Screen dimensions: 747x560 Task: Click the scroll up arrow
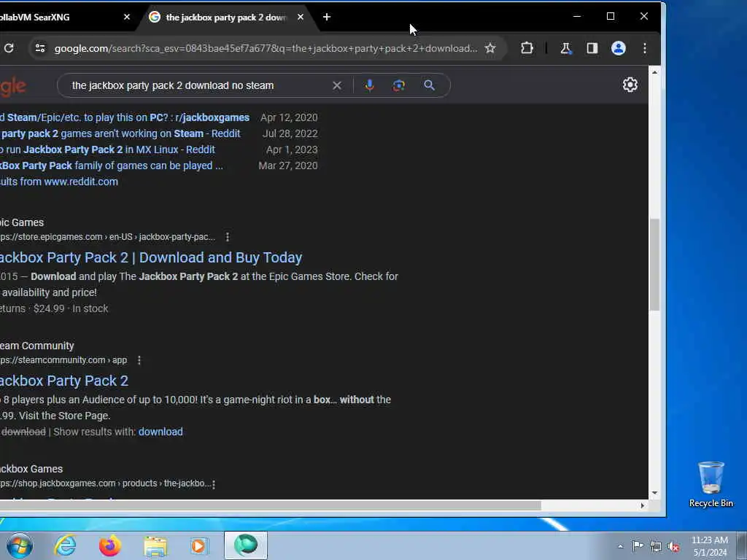(654, 72)
